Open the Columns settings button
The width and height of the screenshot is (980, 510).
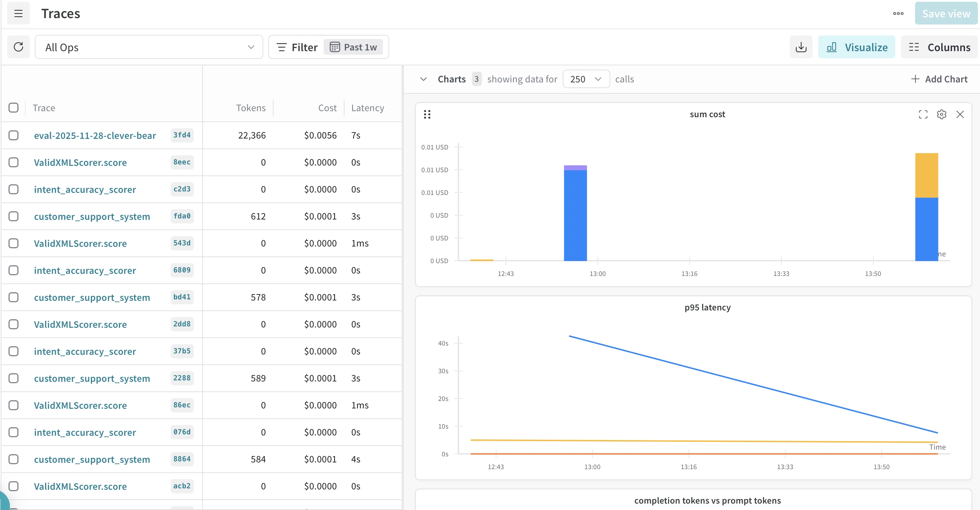939,47
